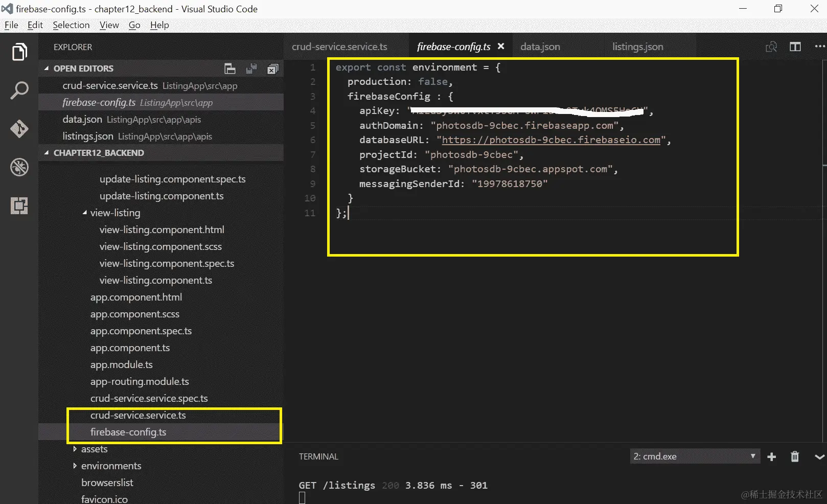
Task: Switch to the crud-service.service.ts tab
Action: 339,47
